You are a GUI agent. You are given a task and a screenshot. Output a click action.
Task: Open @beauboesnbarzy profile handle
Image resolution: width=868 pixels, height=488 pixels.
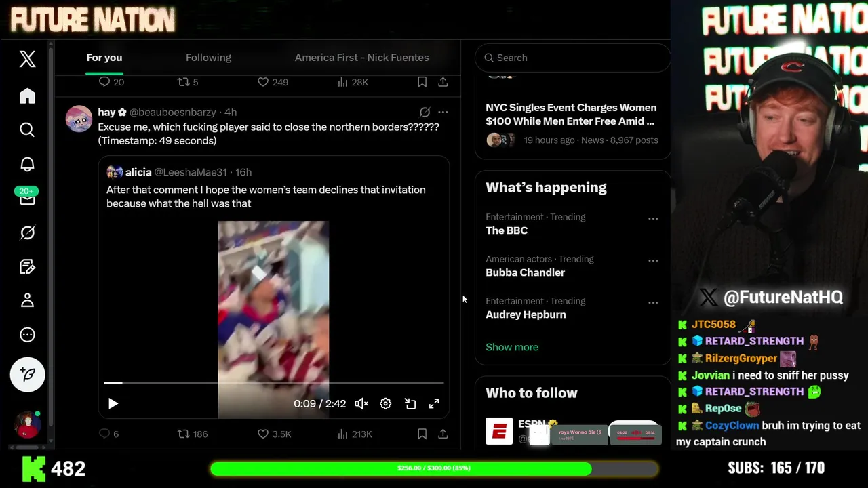(173, 113)
